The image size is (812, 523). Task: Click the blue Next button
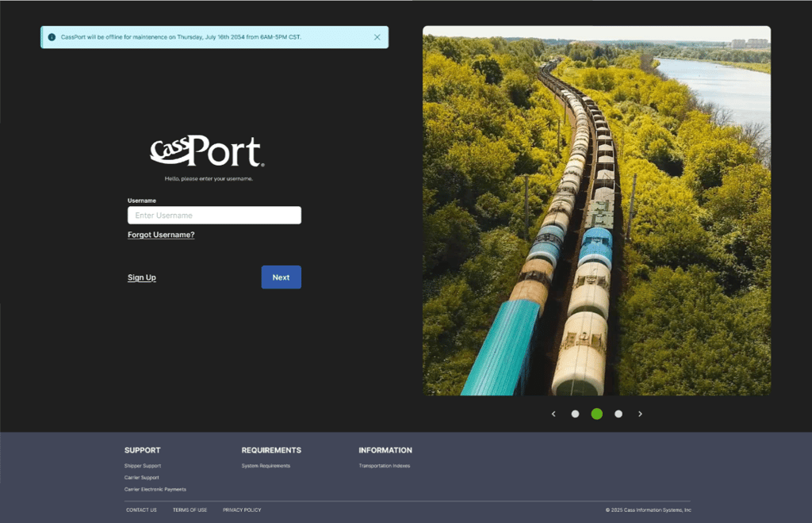pyautogui.click(x=282, y=277)
